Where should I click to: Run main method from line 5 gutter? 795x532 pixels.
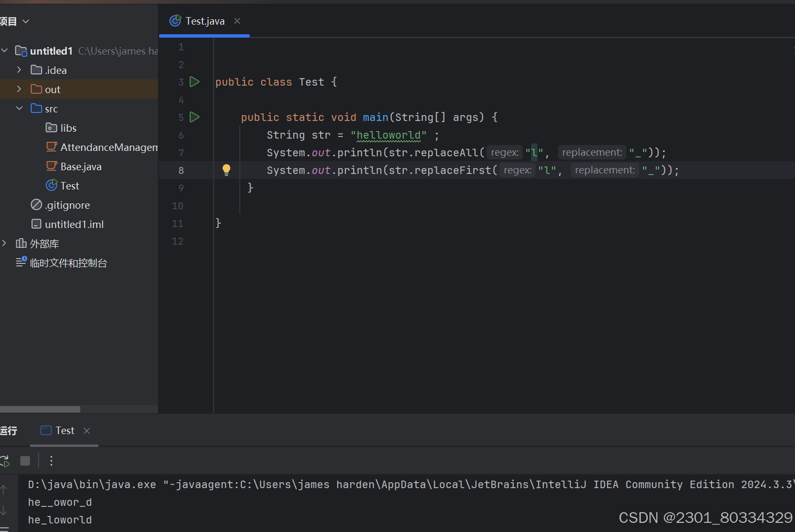click(195, 117)
